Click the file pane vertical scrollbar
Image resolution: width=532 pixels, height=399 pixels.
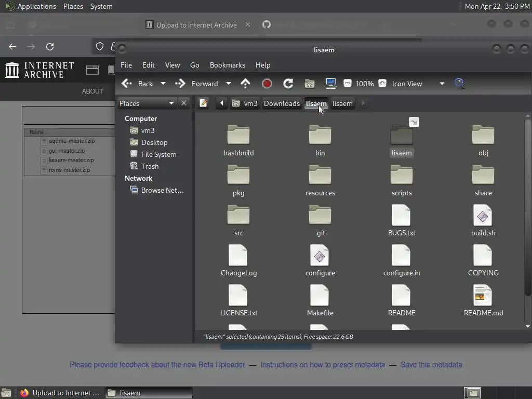(x=528, y=207)
